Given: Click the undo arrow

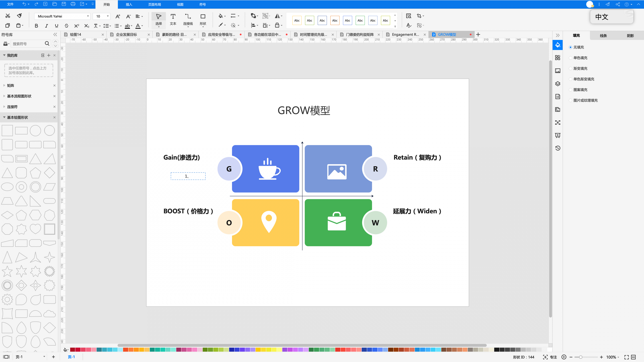Looking at the screenshot, I should (x=24, y=4).
